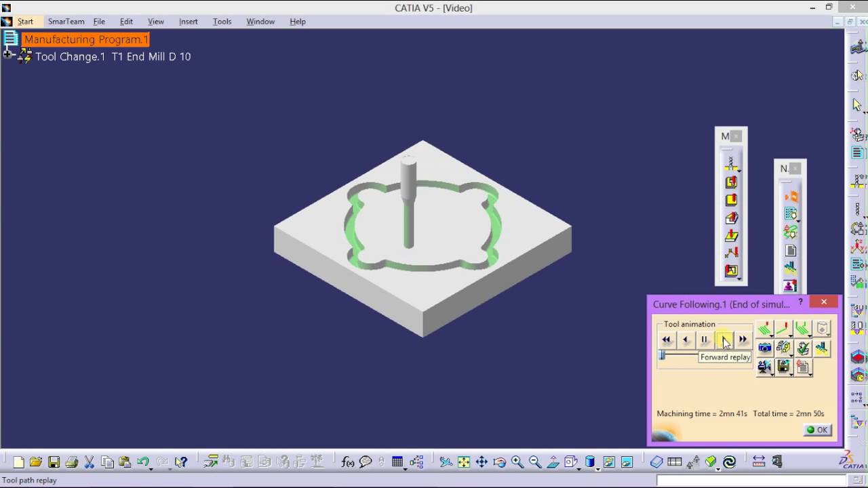The width and height of the screenshot is (868, 488).
Task: Open the SmarTeam menu
Action: pyautogui.click(x=66, y=22)
